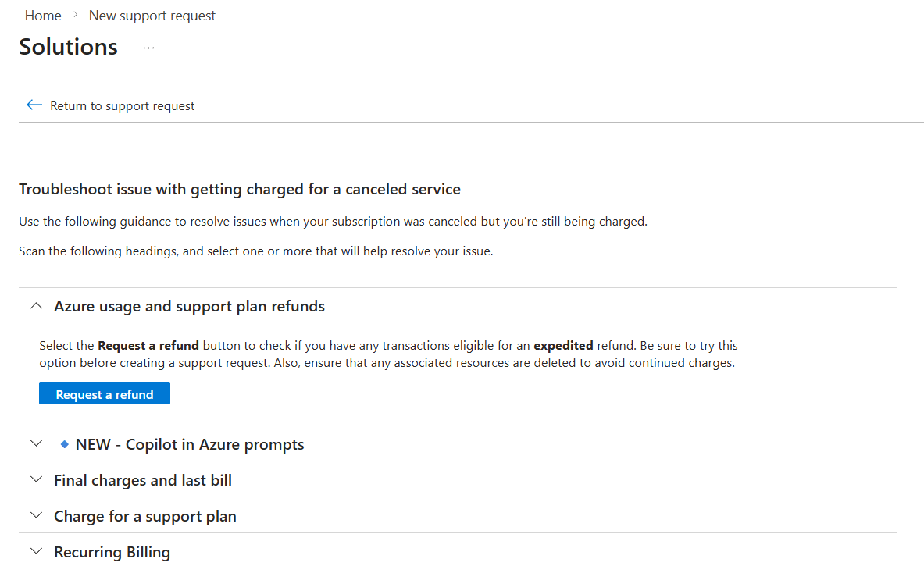Open the ellipsis menu beside Solutions
The width and height of the screenshot is (924, 566).
[149, 48]
